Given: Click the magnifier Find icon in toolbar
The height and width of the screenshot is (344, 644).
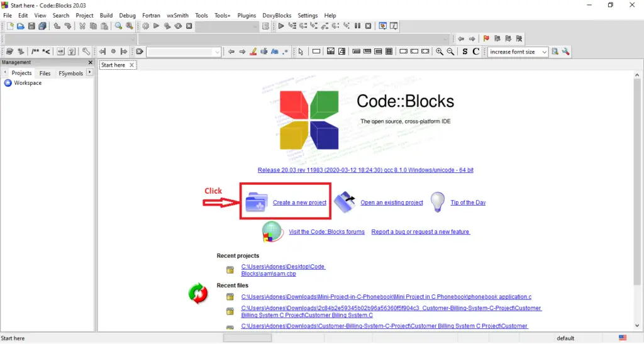Looking at the screenshot, I should tap(118, 26).
